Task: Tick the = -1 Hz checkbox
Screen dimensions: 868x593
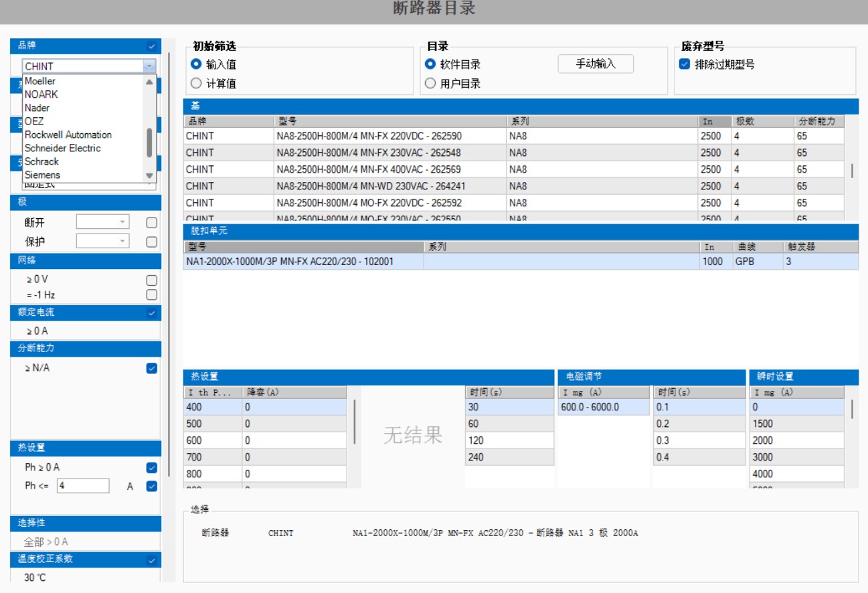Action: pyautogui.click(x=152, y=294)
